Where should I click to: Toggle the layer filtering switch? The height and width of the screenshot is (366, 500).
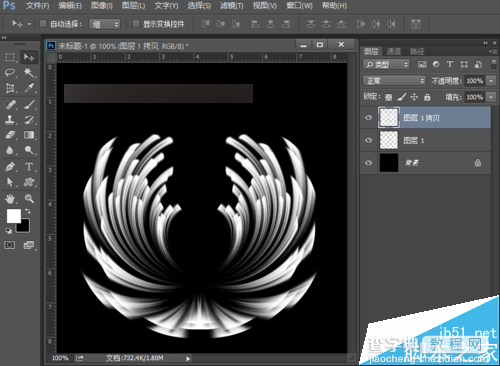point(494,64)
